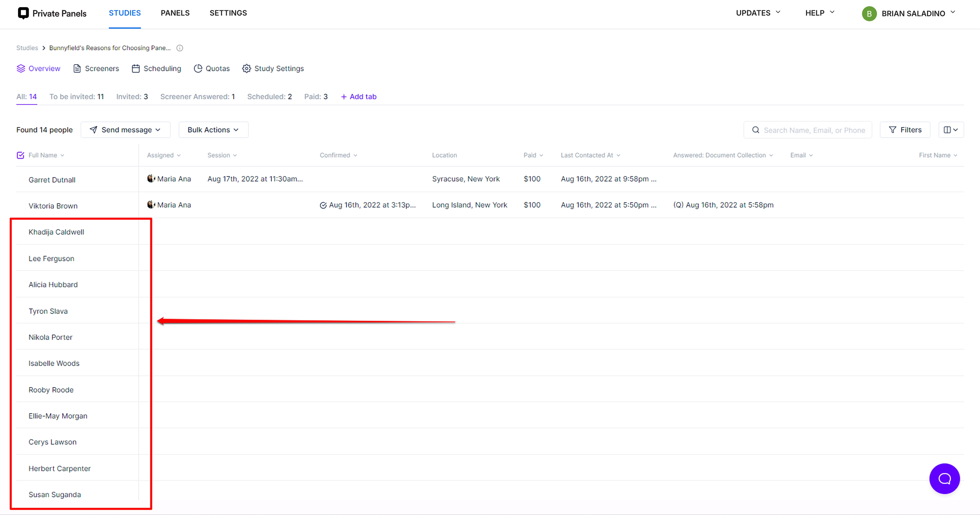980x515 pixels.
Task: Click the search magnifier icon
Action: coord(756,130)
